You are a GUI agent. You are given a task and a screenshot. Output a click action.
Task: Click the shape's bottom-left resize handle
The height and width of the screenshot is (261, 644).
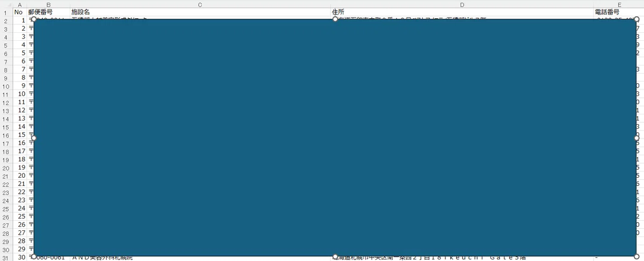tap(34, 257)
